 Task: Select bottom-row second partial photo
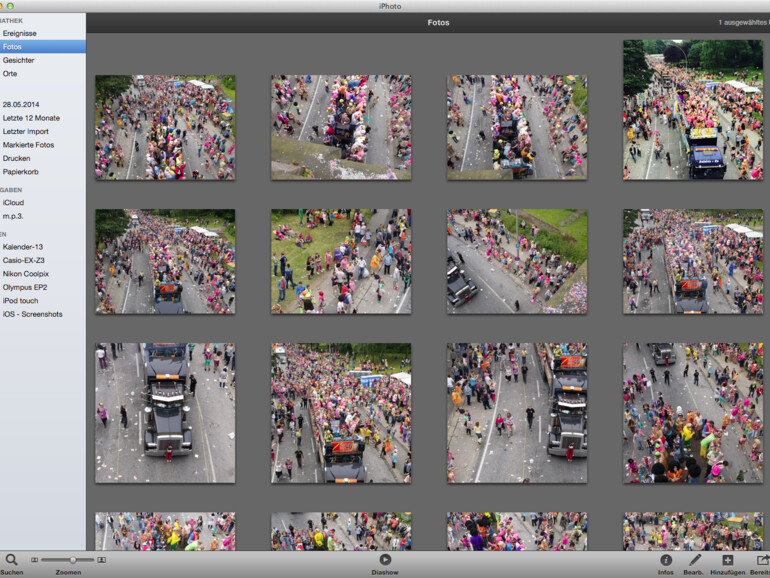[x=341, y=531]
